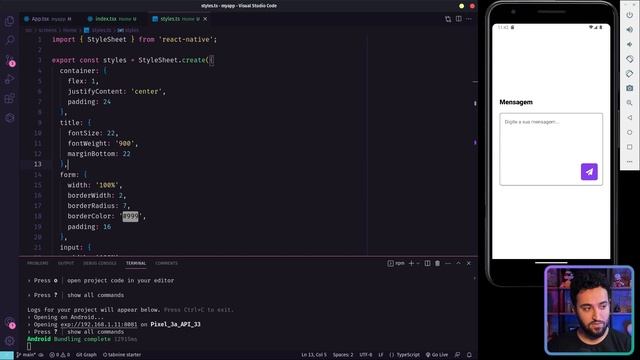This screenshot has width=640, height=360.
Task: Rotate the emulator left
Action: click(x=629, y=59)
